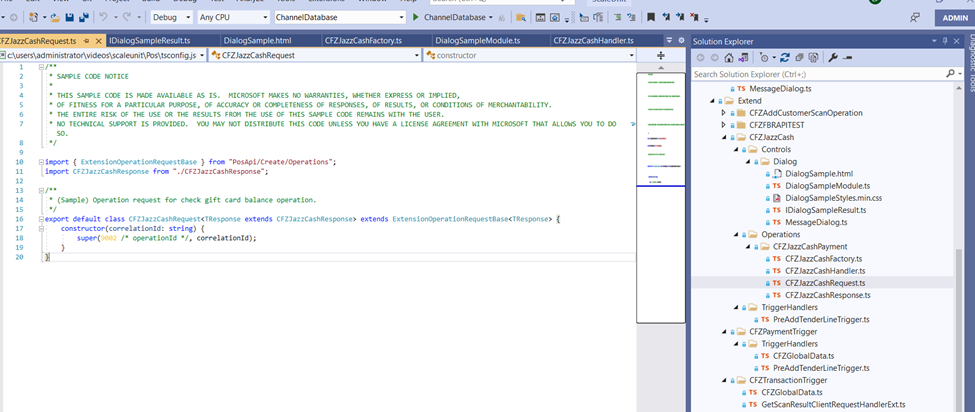Click the tab well settings gear icon
The height and width of the screenshot is (412, 975).
click(x=681, y=40)
